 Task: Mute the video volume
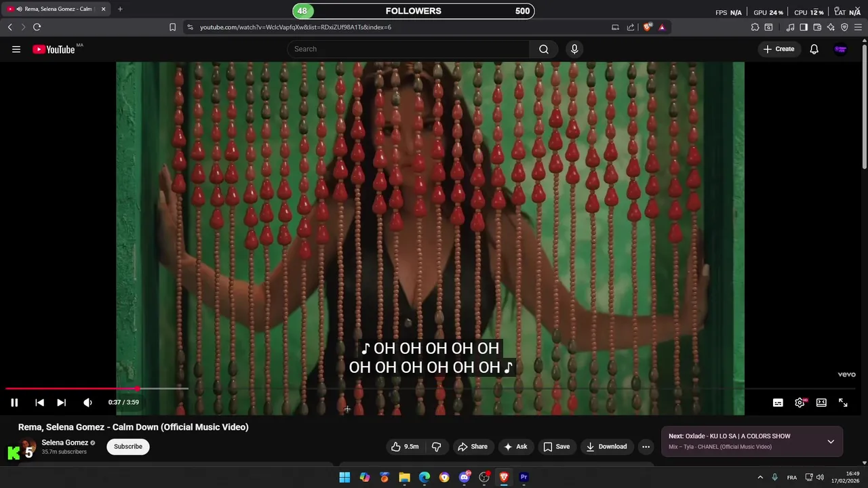(x=87, y=403)
